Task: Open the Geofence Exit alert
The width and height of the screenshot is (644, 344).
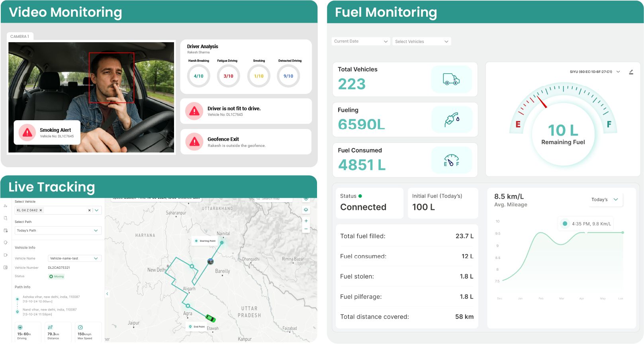Action: coord(246,142)
